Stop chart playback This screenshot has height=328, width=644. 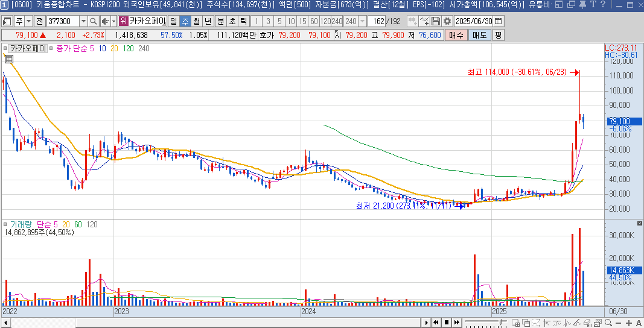447,323
